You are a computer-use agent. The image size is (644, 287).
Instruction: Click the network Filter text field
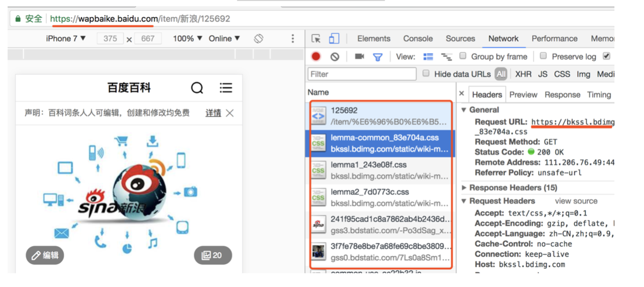pyautogui.click(x=362, y=74)
